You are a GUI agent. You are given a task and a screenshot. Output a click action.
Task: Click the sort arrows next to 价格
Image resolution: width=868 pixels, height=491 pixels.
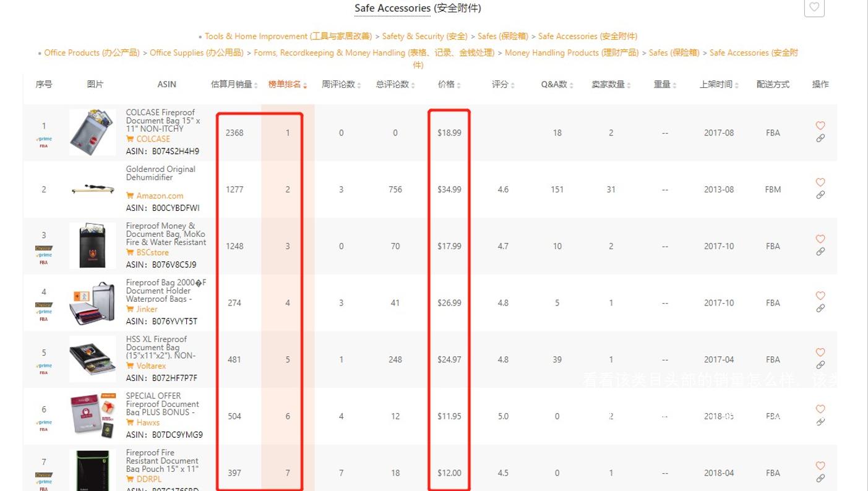point(458,84)
